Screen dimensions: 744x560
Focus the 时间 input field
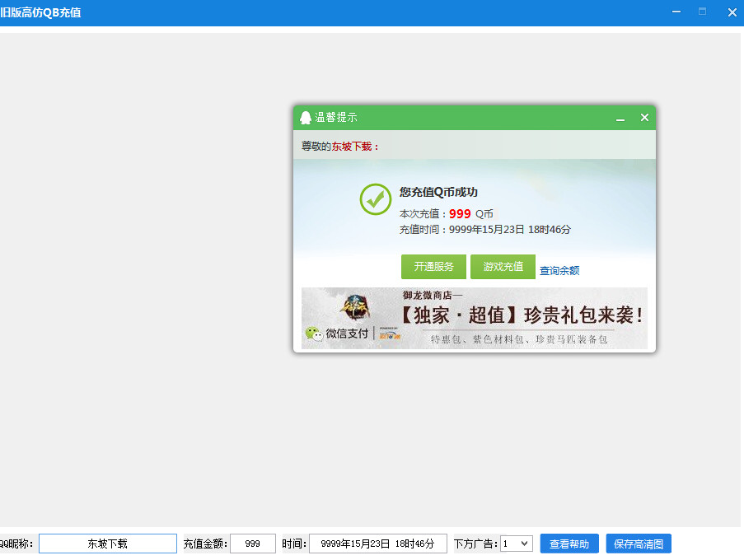click(x=378, y=544)
